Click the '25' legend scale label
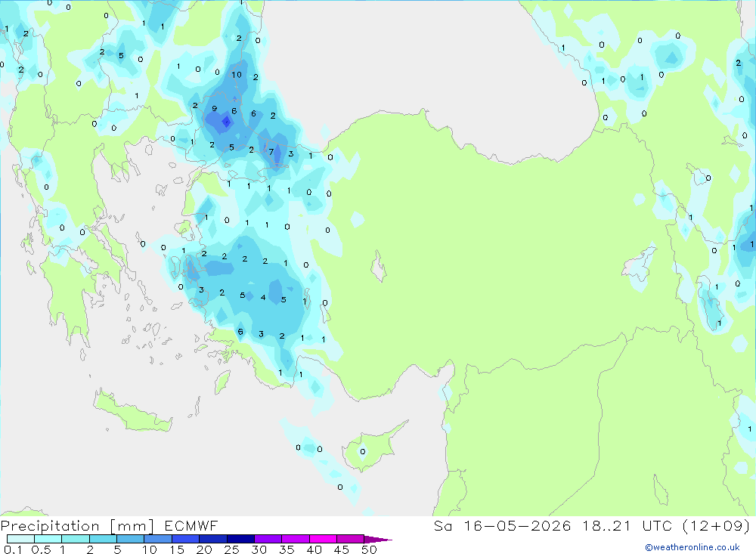 click(x=232, y=549)
